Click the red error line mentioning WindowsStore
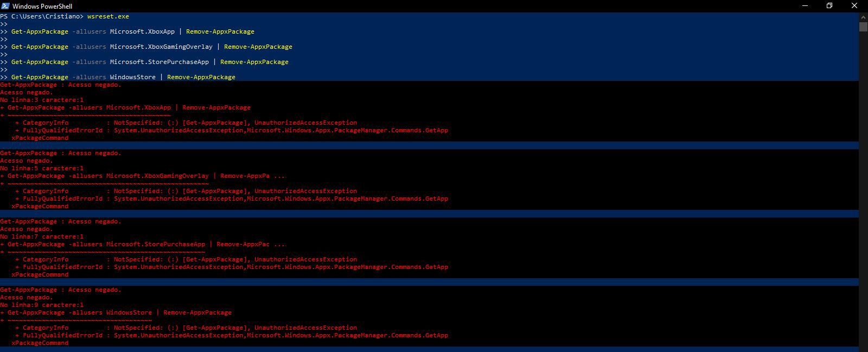This screenshot has height=352, width=868. tap(116, 312)
